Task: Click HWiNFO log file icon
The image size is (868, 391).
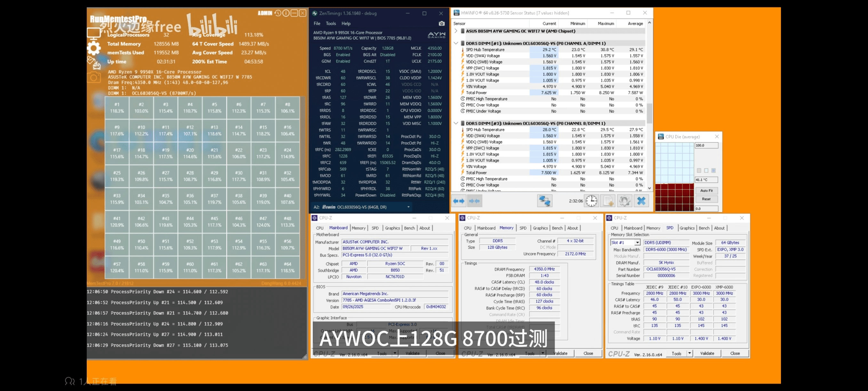Action: coord(608,201)
